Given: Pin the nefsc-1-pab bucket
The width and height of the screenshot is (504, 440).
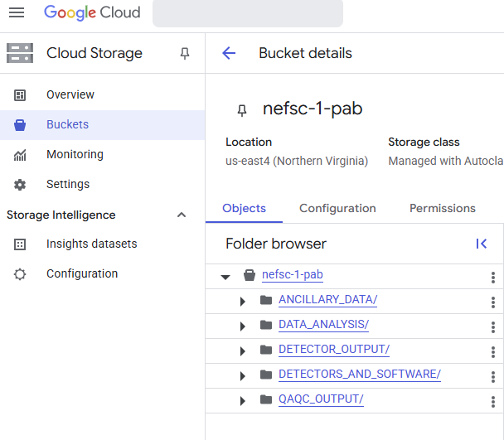Looking at the screenshot, I should [x=242, y=110].
